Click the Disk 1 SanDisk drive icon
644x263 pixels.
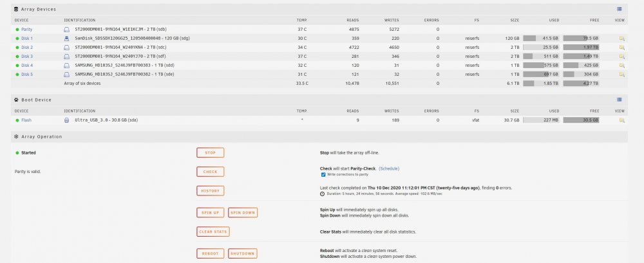pyautogui.click(x=66, y=39)
